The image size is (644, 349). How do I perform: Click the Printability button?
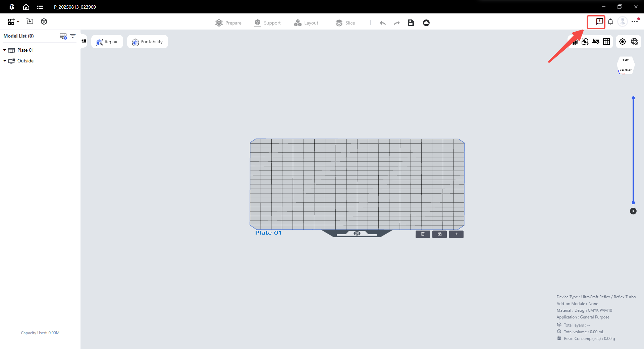point(147,42)
